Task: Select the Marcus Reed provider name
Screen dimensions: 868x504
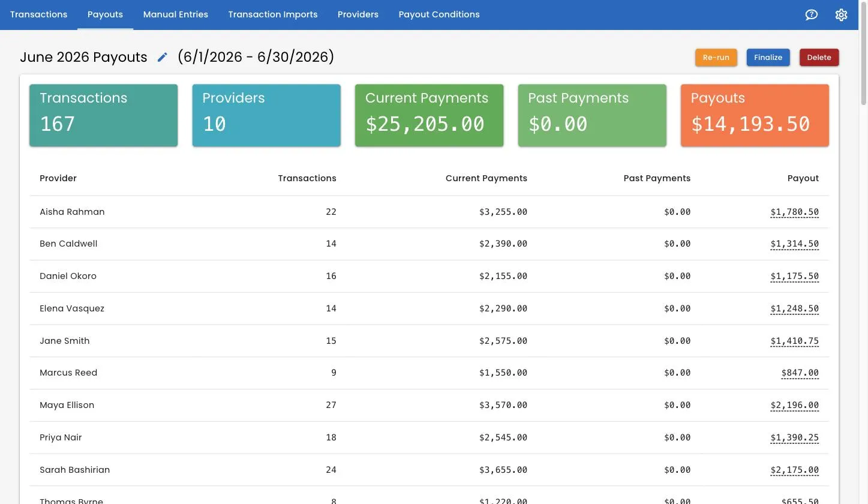Action: [x=68, y=373]
